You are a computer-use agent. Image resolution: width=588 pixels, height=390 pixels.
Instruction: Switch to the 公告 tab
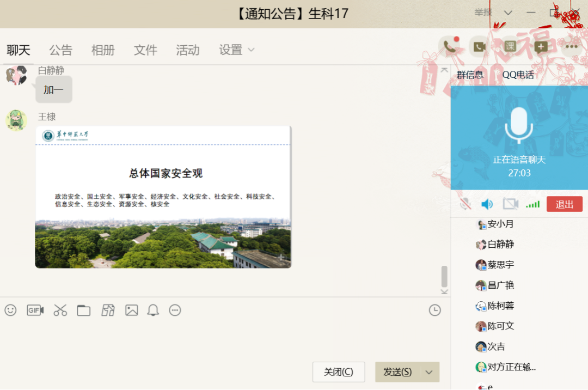(60, 50)
